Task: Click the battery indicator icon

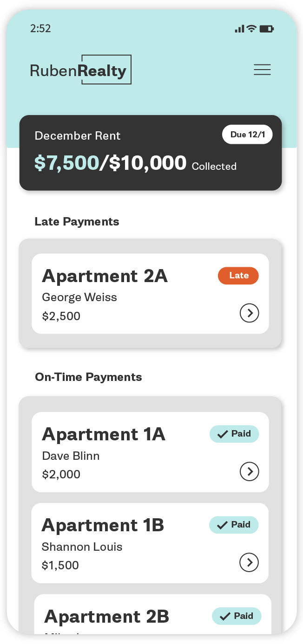Action: [x=267, y=28]
